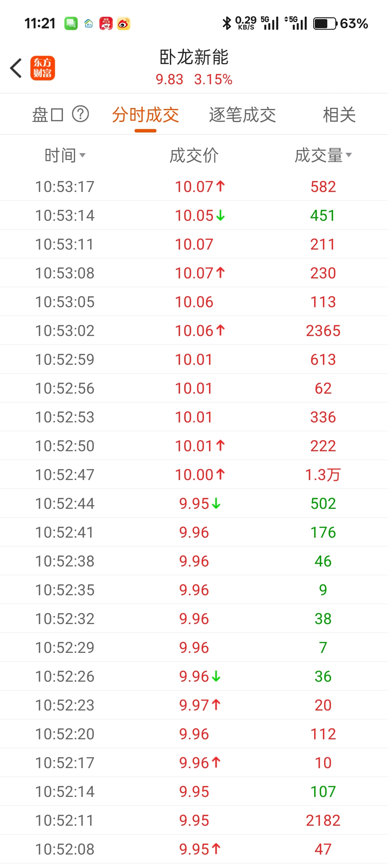This screenshot has height=868, width=388.
Task: Tap the green message notification icon
Action: coord(71,23)
